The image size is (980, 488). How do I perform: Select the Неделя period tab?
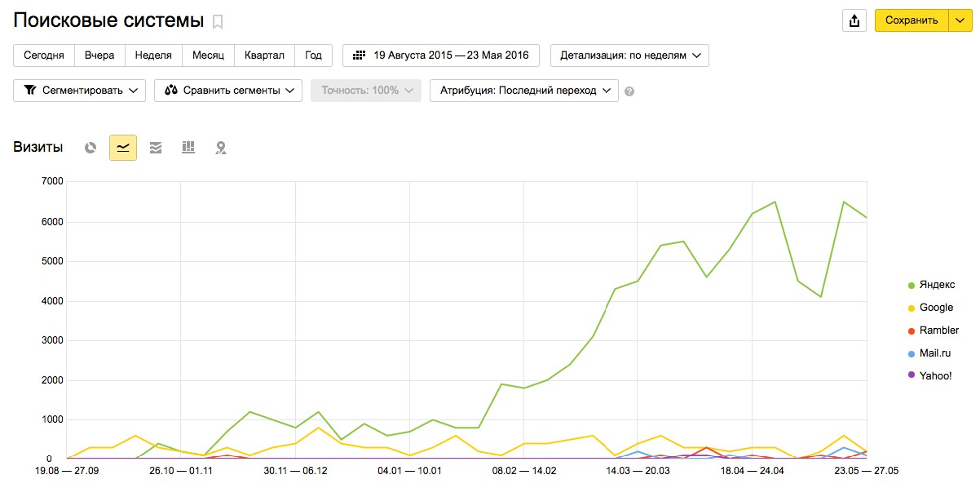click(153, 55)
